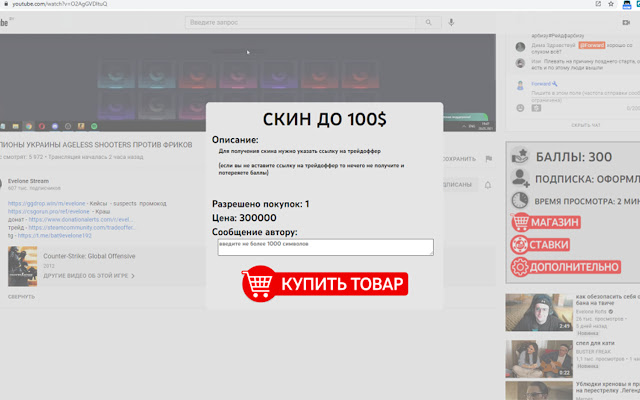Open the 'Ублюдки хреновы' video thumbnail
Screen dimensions: 640x400
pos(539,391)
